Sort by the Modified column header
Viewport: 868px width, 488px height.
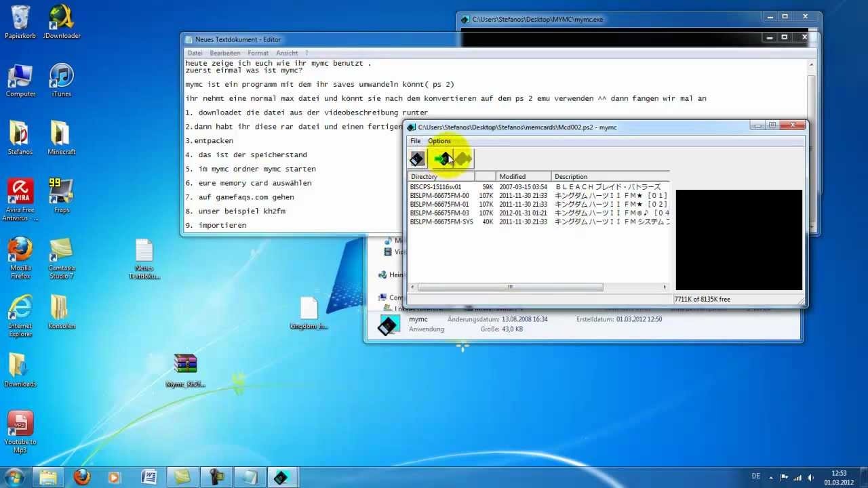tap(524, 176)
